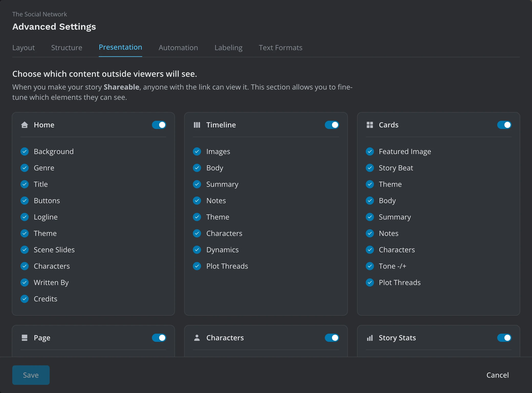Uncheck the Story Beat checkbox
Image resolution: width=532 pixels, height=393 pixels.
[x=370, y=168]
